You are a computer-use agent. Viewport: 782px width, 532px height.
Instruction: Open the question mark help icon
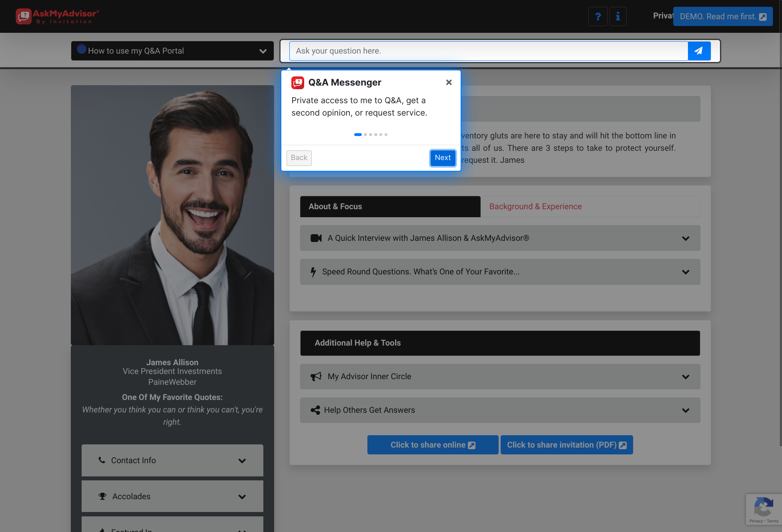tap(598, 16)
